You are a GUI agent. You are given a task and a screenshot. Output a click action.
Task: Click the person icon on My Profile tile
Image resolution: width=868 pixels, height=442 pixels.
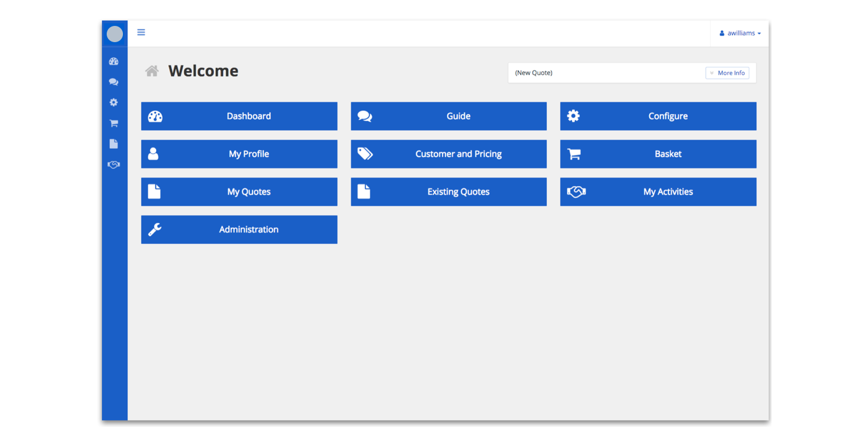point(153,154)
